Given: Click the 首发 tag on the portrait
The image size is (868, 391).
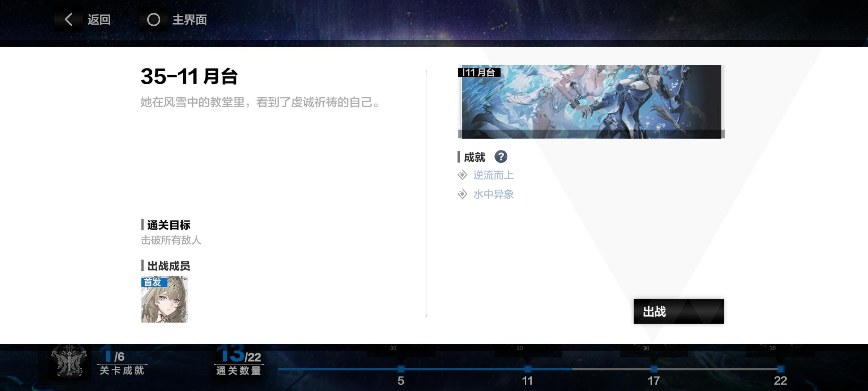Looking at the screenshot, I should (x=154, y=282).
